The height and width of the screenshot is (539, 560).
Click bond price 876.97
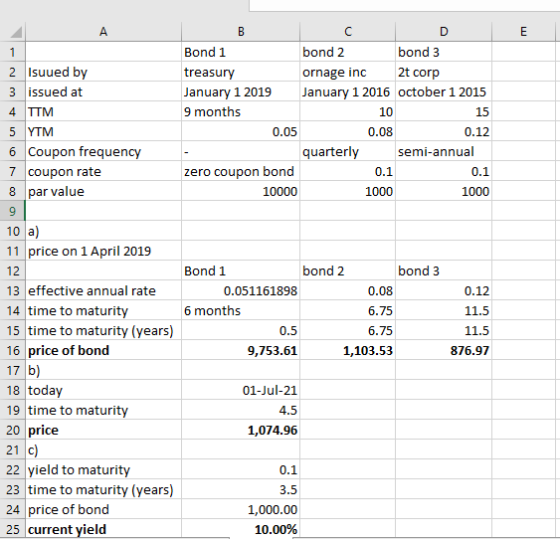point(444,350)
